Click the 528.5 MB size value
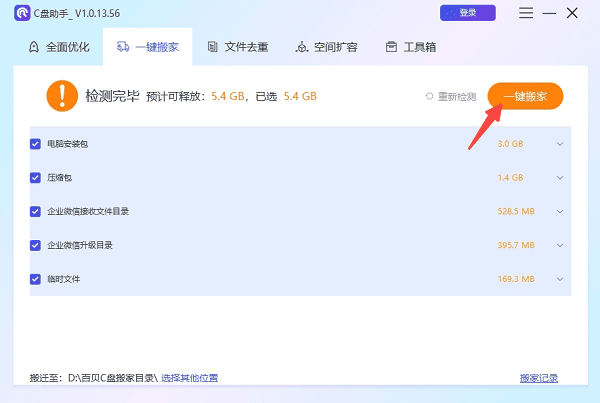 (x=516, y=211)
